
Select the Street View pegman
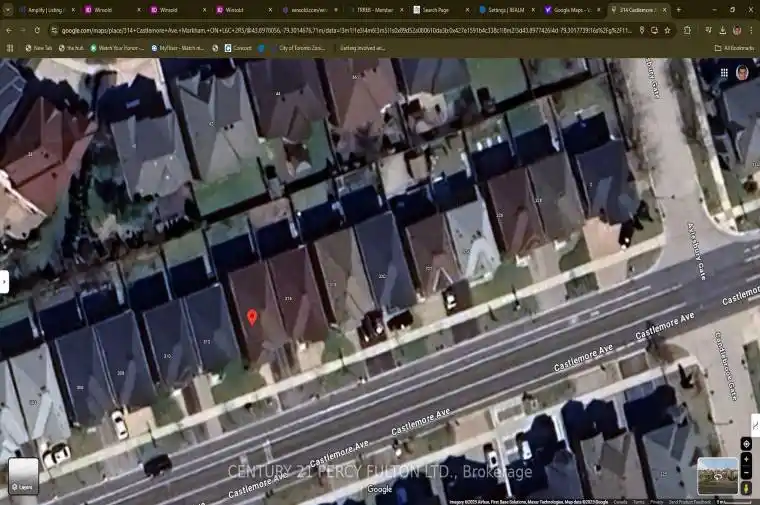(x=746, y=487)
